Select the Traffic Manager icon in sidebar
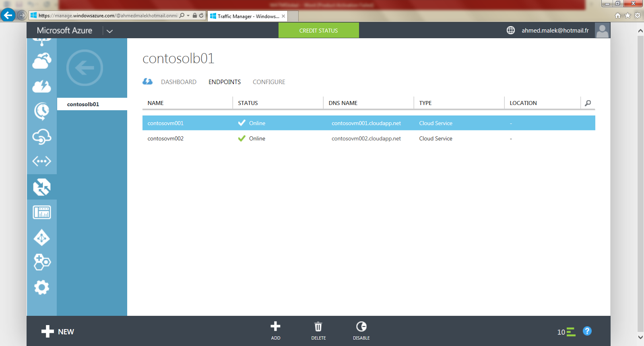 [42, 187]
